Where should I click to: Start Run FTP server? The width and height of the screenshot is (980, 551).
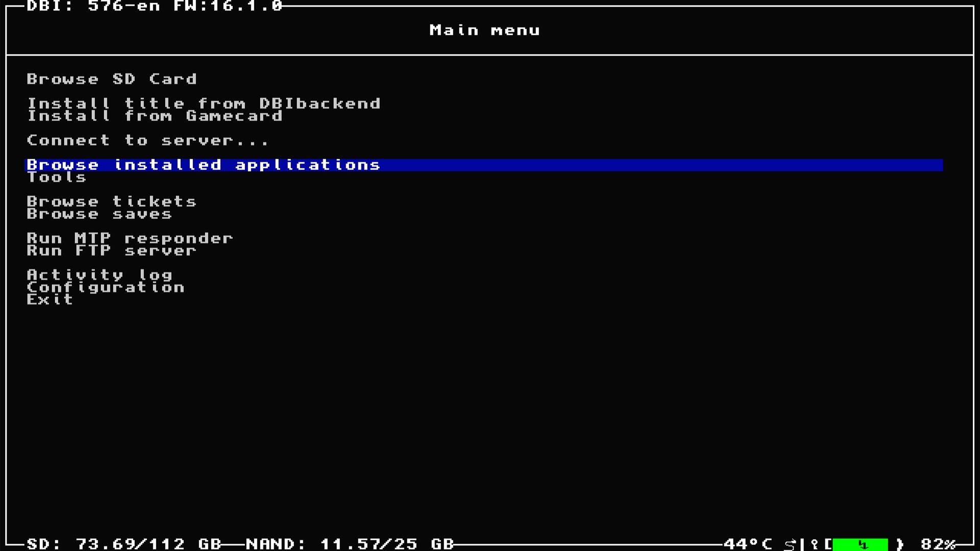112,251
